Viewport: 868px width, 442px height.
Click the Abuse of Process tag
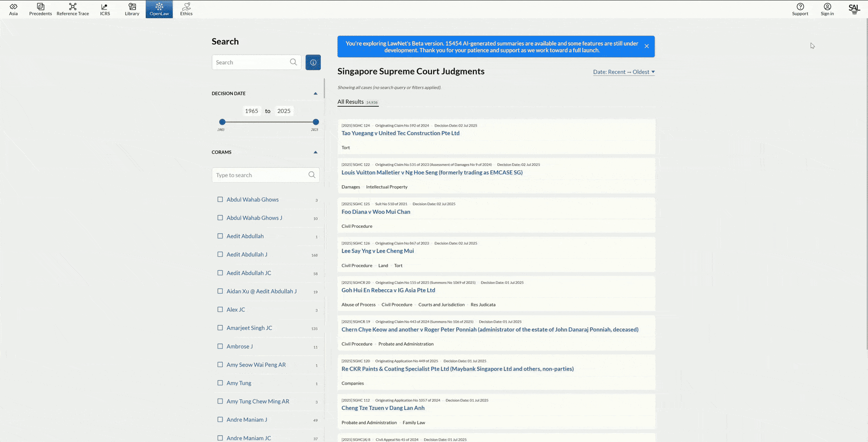click(359, 305)
